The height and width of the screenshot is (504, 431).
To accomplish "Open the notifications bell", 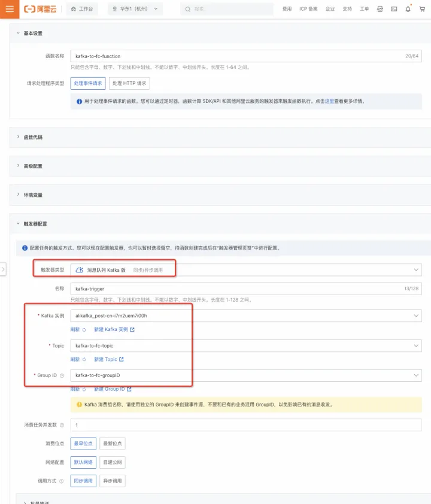I will pyautogui.click(x=408, y=9).
